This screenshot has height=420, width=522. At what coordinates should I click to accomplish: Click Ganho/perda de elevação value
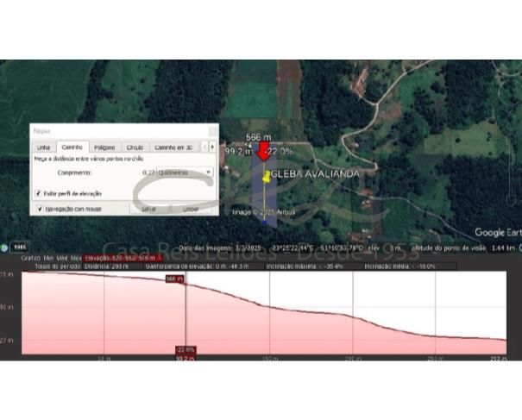[197, 266]
